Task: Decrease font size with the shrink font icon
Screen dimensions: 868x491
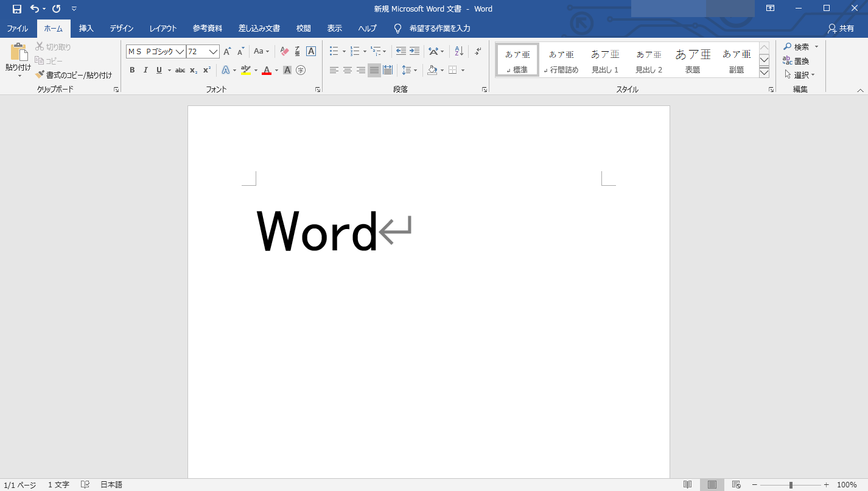Action: coord(241,52)
